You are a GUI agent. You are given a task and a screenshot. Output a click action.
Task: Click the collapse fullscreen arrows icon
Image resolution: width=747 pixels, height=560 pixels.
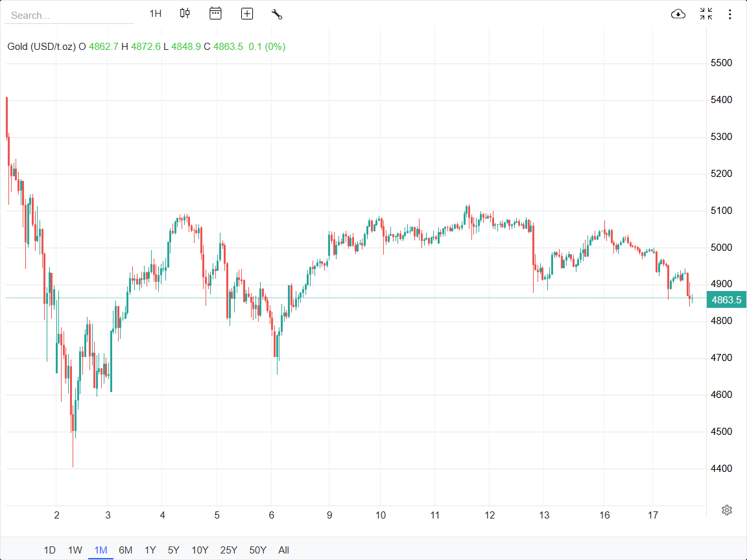[x=706, y=14]
